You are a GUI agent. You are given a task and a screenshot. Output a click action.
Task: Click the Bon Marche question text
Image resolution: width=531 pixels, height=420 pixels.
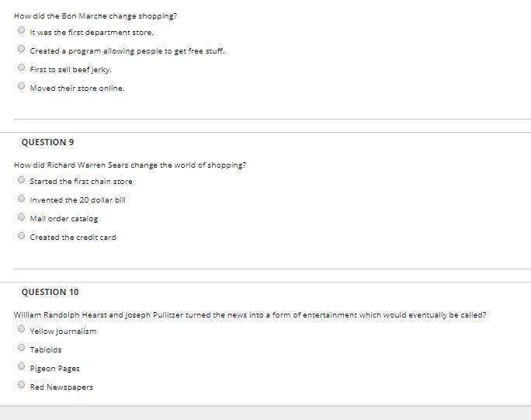(95, 16)
